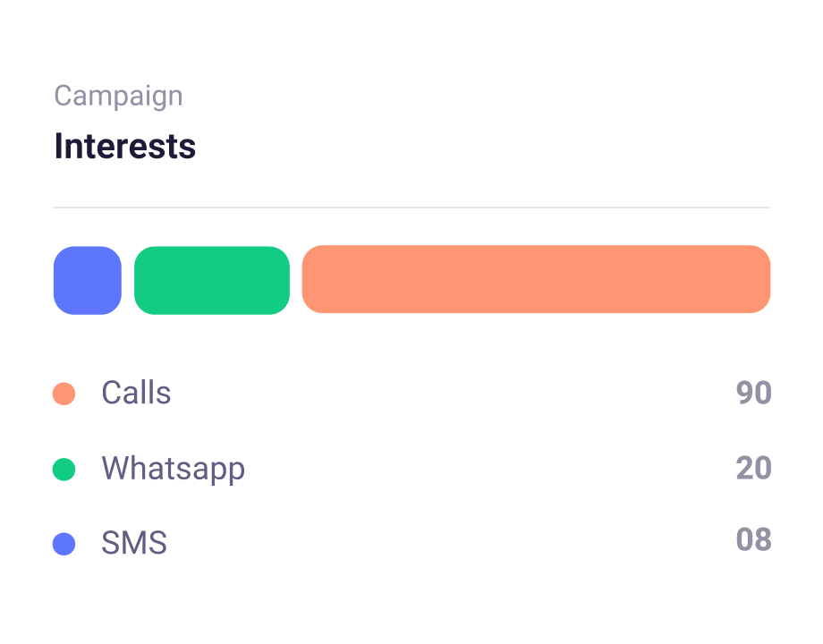
Task: Click the SMS count of 08
Action: click(753, 540)
